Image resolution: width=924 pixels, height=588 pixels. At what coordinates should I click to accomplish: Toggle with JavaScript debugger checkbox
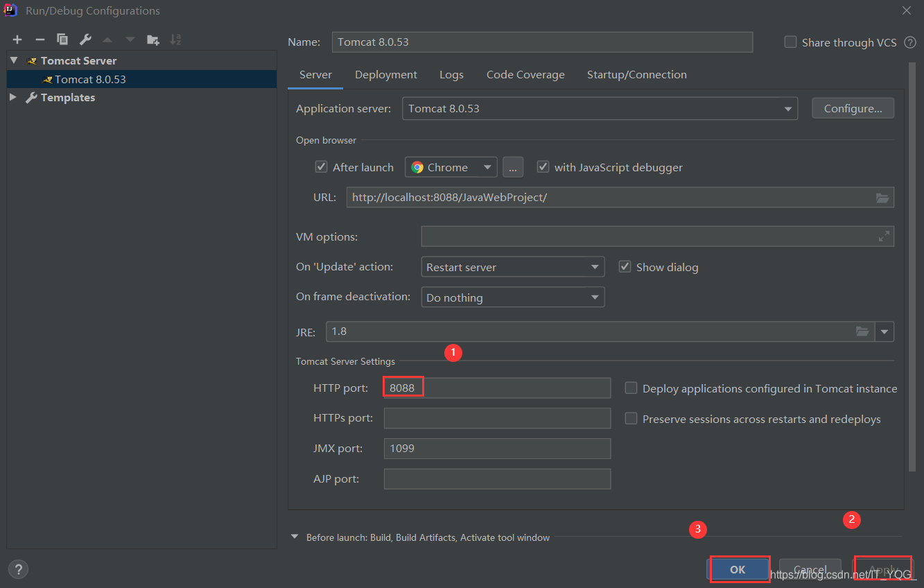coord(543,167)
